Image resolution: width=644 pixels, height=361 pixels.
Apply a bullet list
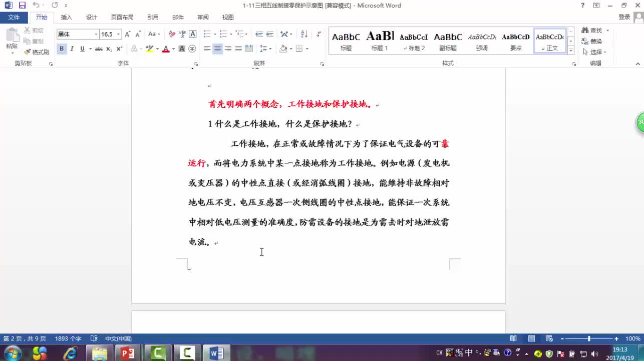click(207, 34)
